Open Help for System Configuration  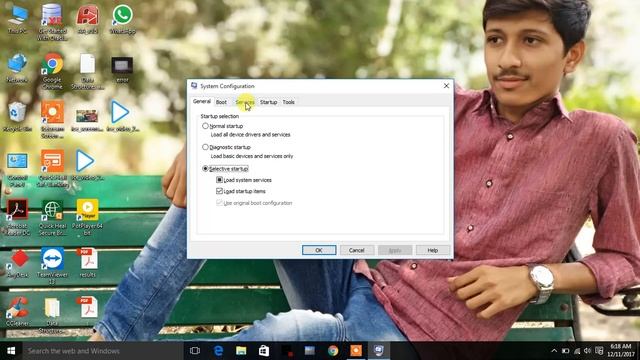click(x=433, y=250)
